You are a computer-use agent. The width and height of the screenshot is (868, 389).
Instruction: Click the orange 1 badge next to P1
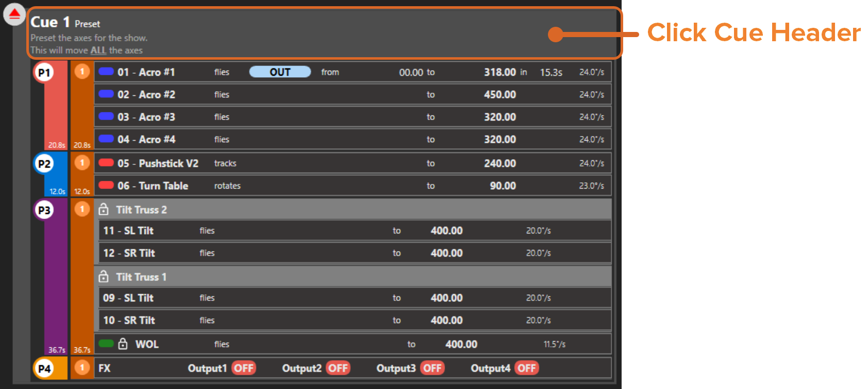pos(82,71)
